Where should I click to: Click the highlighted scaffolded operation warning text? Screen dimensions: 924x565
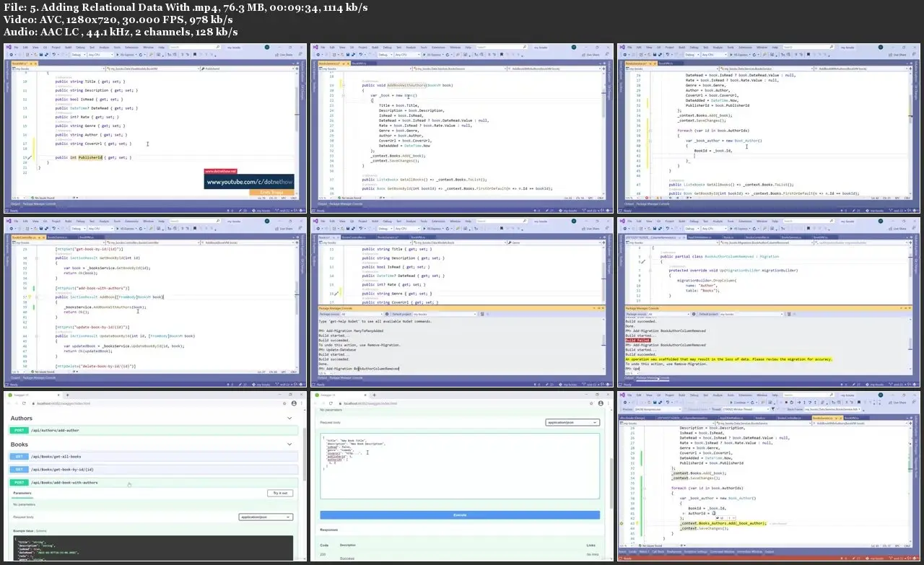(729, 359)
